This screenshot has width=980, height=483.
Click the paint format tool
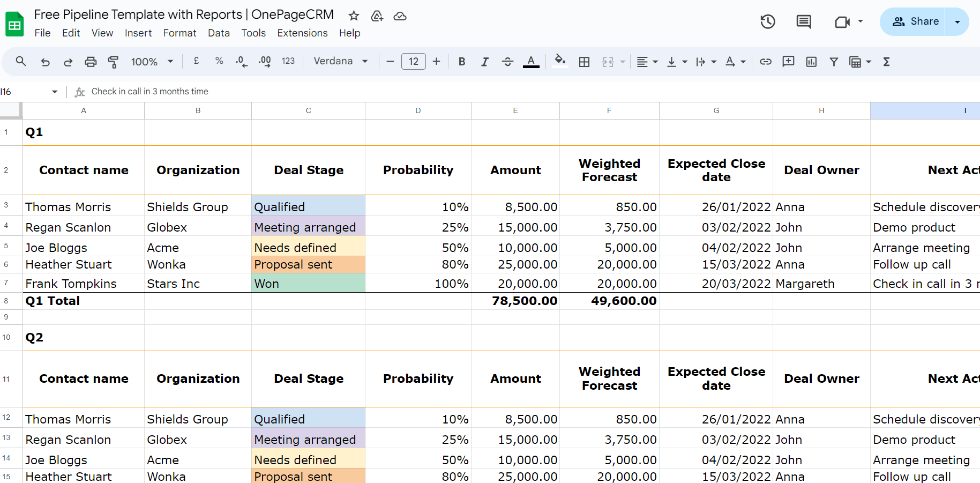[113, 62]
